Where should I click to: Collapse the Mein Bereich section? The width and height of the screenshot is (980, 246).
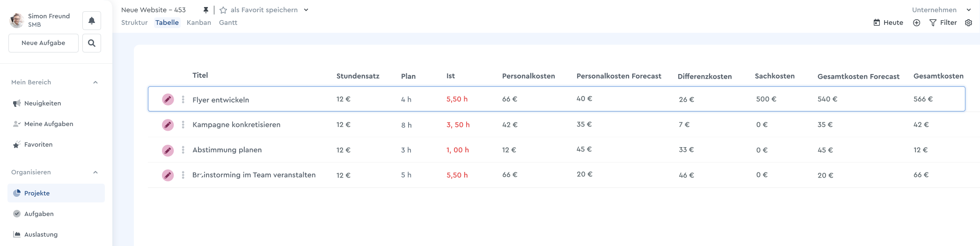tap(95, 82)
